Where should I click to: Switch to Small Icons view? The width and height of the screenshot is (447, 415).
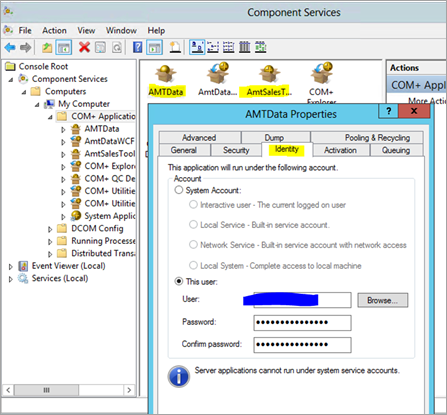click(213, 47)
